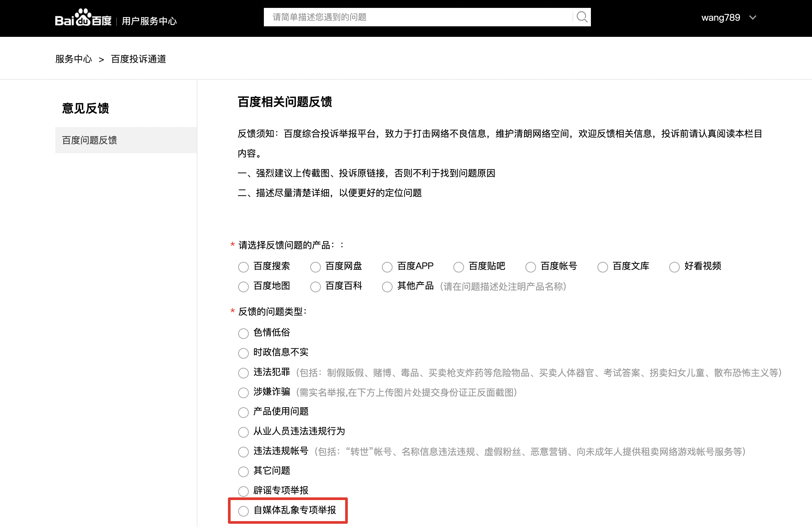Open the 服务中心 breadcrumb link
812x527 pixels.
[x=74, y=59]
